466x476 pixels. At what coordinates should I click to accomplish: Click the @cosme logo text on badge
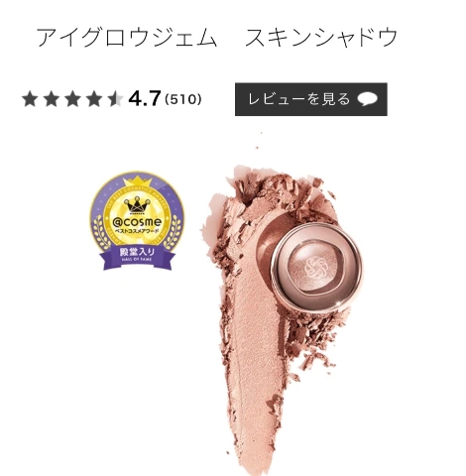tap(137, 222)
